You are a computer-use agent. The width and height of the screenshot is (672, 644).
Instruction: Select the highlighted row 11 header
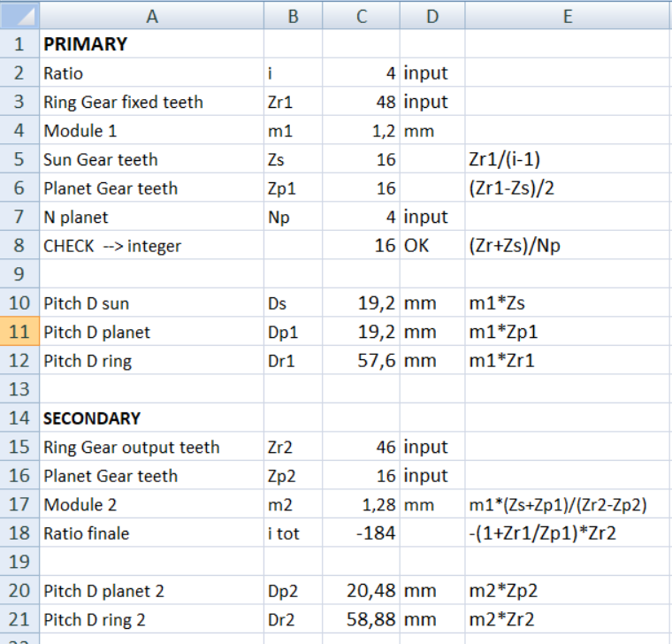coord(19,332)
